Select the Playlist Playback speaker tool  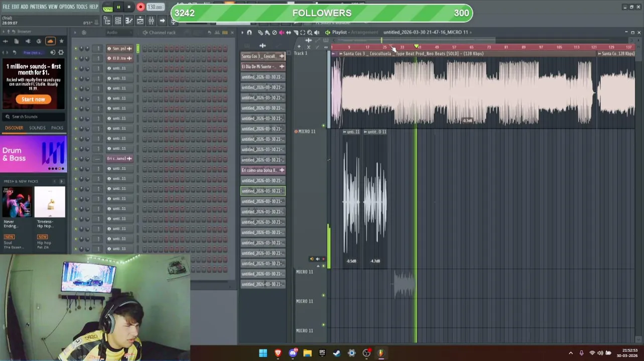(316, 33)
